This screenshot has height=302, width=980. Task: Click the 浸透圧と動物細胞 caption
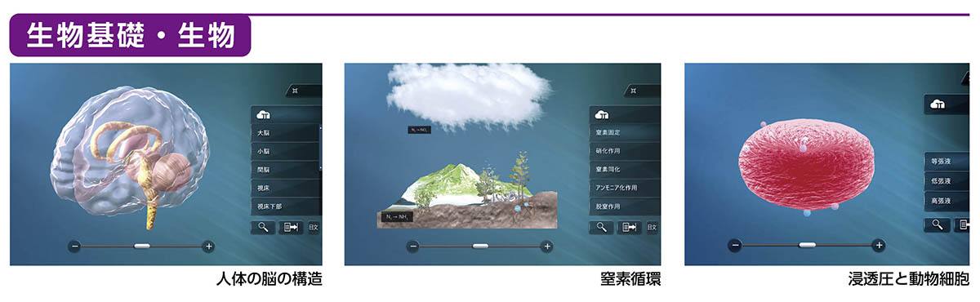click(909, 280)
